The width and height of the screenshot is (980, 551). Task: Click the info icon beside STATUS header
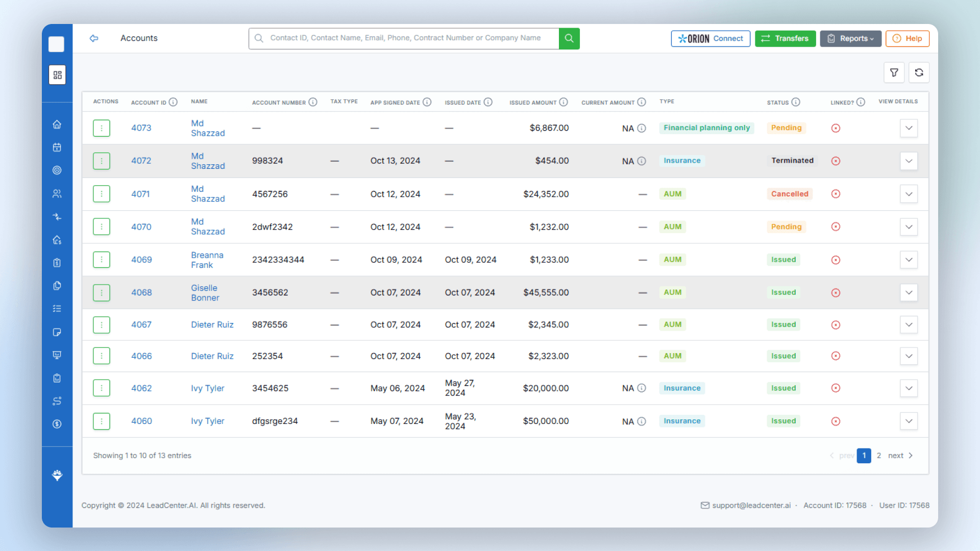796,102
